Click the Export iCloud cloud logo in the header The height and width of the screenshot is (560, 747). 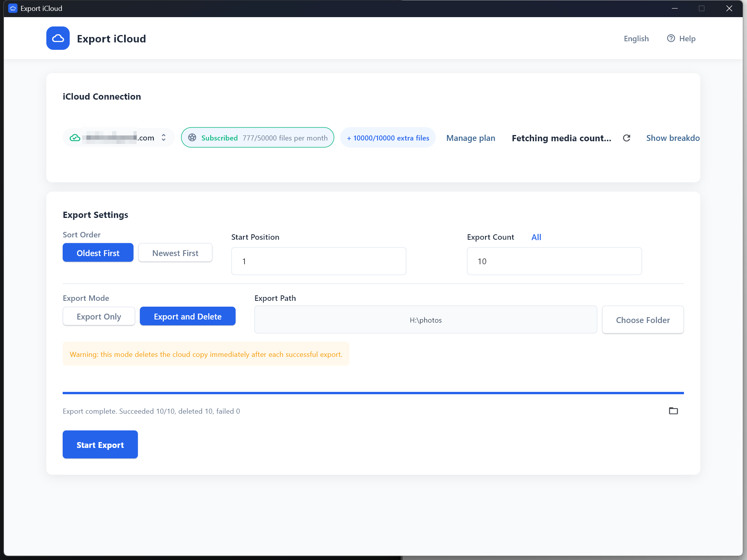[x=58, y=38]
